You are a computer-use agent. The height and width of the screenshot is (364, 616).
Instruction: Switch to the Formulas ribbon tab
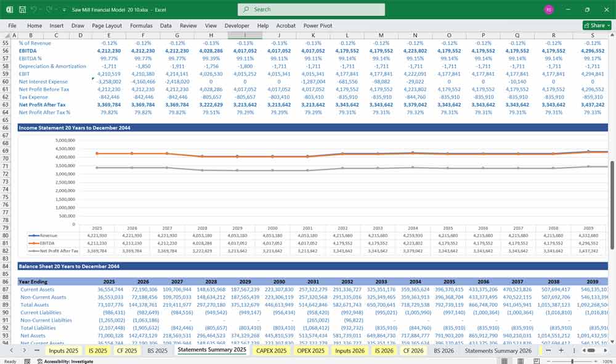(141, 25)
